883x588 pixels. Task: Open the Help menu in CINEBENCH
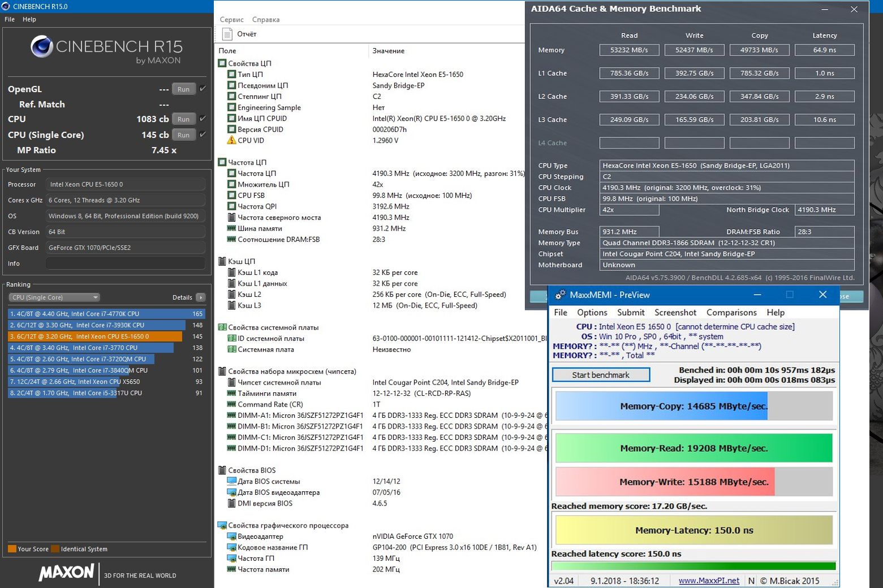pos(29,19)
